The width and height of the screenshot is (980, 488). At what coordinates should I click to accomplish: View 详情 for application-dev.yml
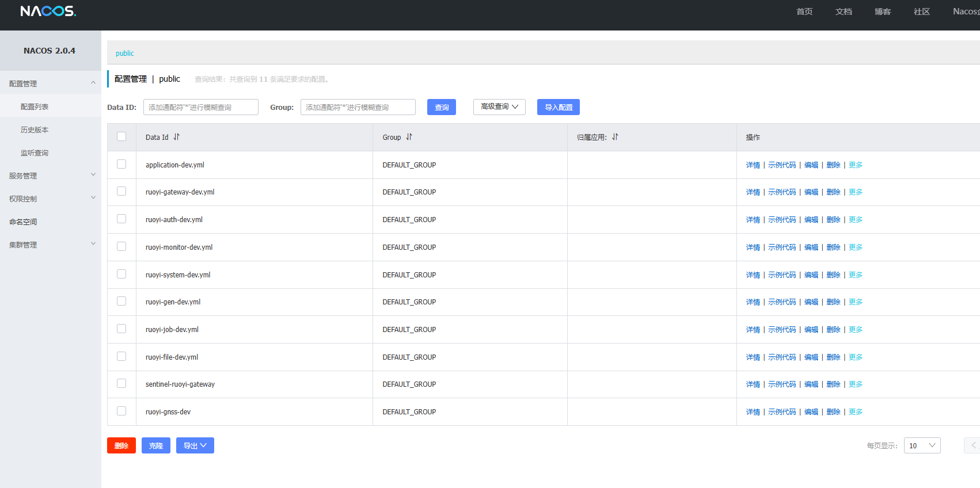click(753, 165)
